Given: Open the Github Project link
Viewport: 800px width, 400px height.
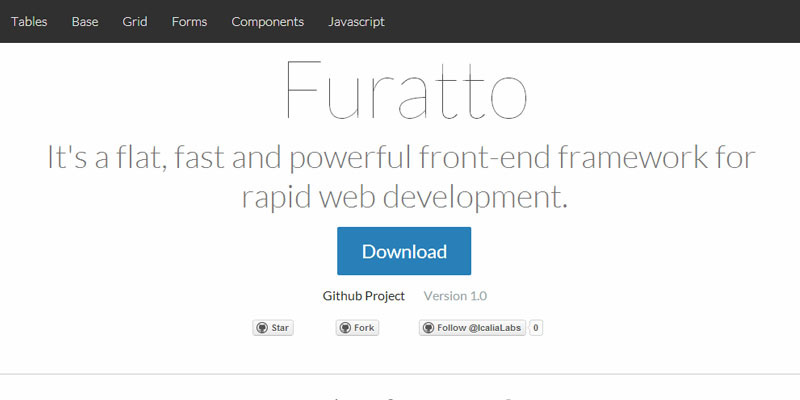Looking at the screenshot, I should click(x=363, y=296).
